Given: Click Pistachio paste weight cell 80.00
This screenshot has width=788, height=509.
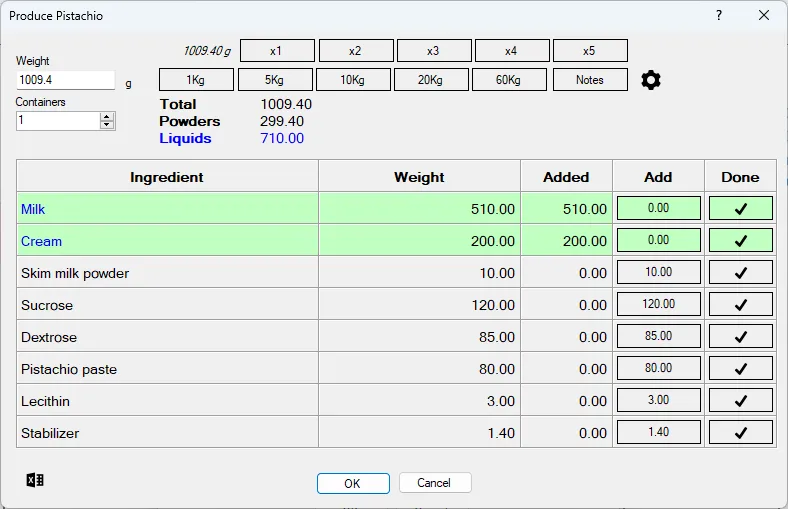Looking at the screenshot, I should pyautogui.click(x=420, y=369).
